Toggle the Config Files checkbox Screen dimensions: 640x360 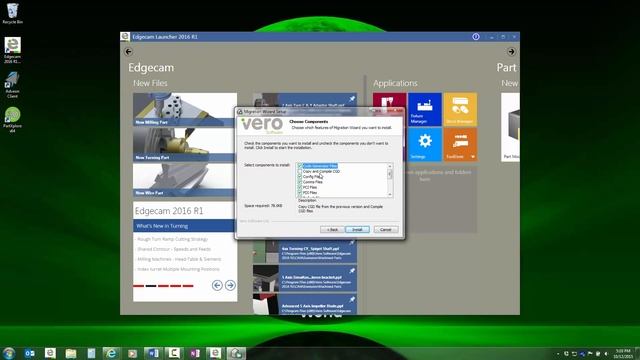point(300,177)
